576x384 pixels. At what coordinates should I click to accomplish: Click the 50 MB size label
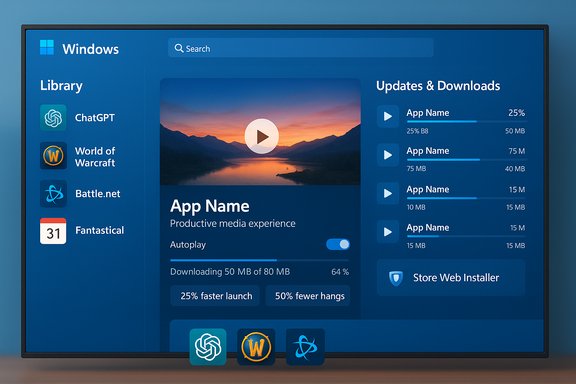pyautogui.click(x=515, y=131)
